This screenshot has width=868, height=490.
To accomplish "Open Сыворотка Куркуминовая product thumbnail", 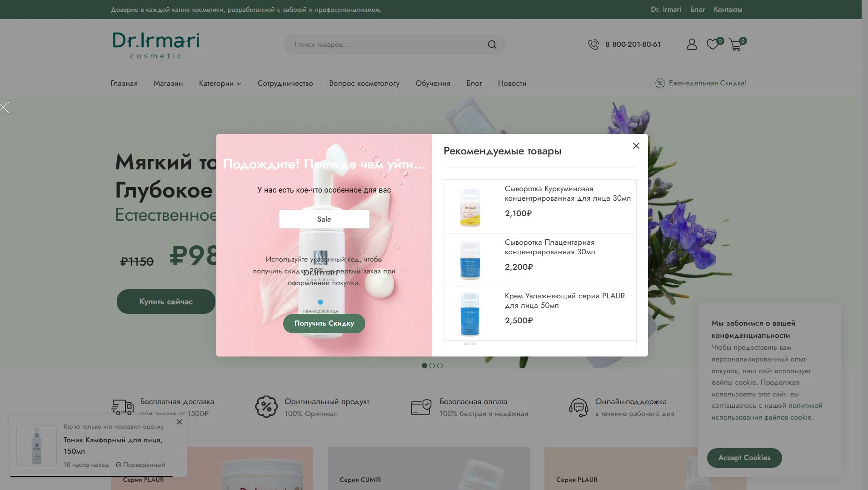I will (x=470, y=207).
